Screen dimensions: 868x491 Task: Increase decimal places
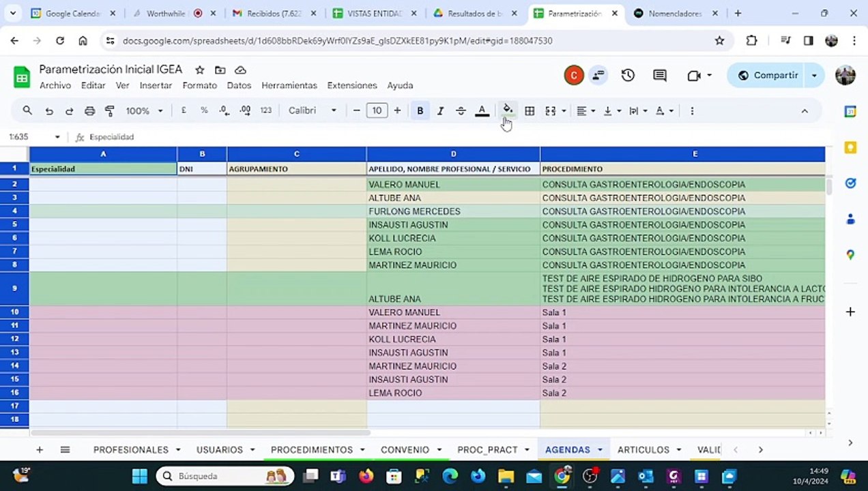tap(245, 110)
